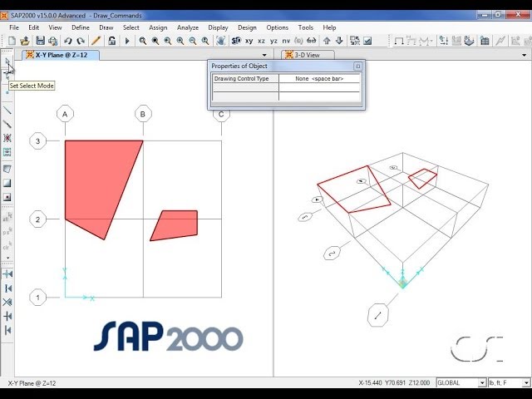
Task: Click the Show Tables grid icon
Action: pyautogui.click(x=485, y=41)
